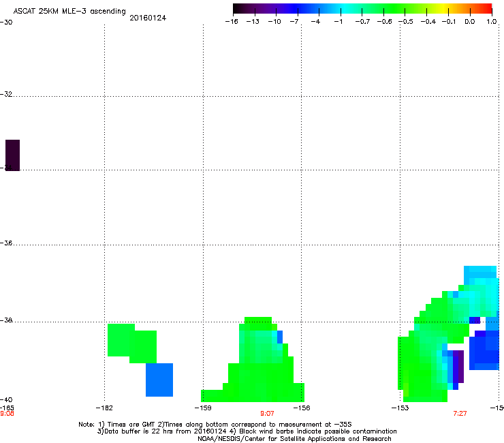Screen dimensions: 504x443
Task: Click the note line '3)Data buffer is 22 hrs'
Action: pyautogui.click(x=247, y=431)
